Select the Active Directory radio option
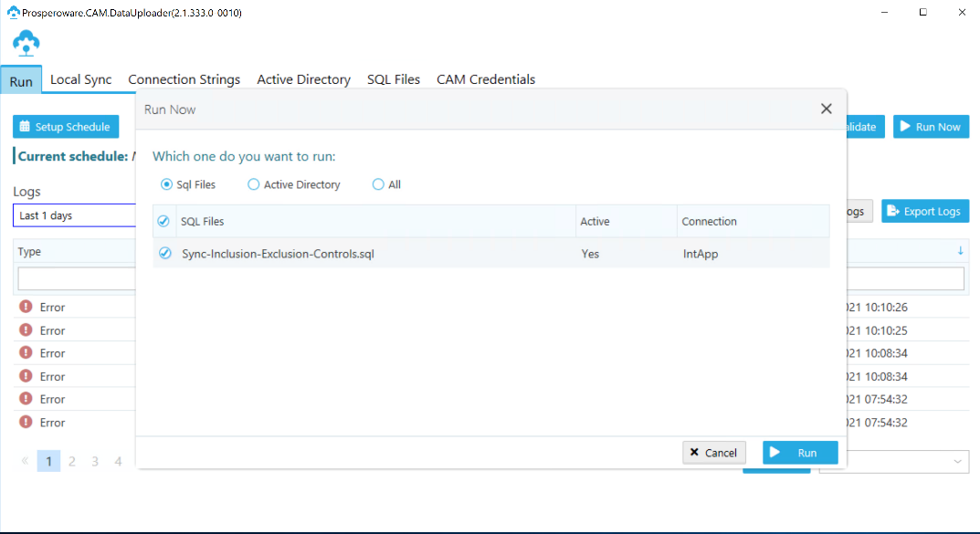Screen dimensions: 980x534 point(253,184)
